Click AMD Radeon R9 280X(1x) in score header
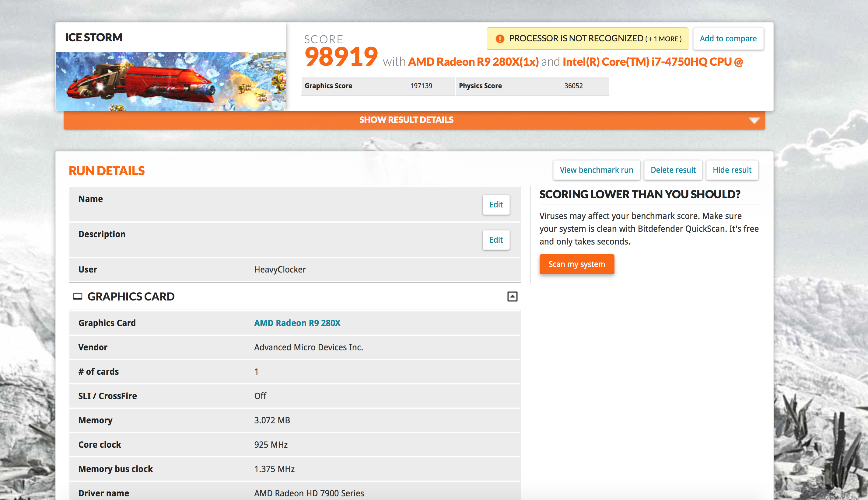Image resolution: width=868 pixels, height=500 pixels. (473, 62)
